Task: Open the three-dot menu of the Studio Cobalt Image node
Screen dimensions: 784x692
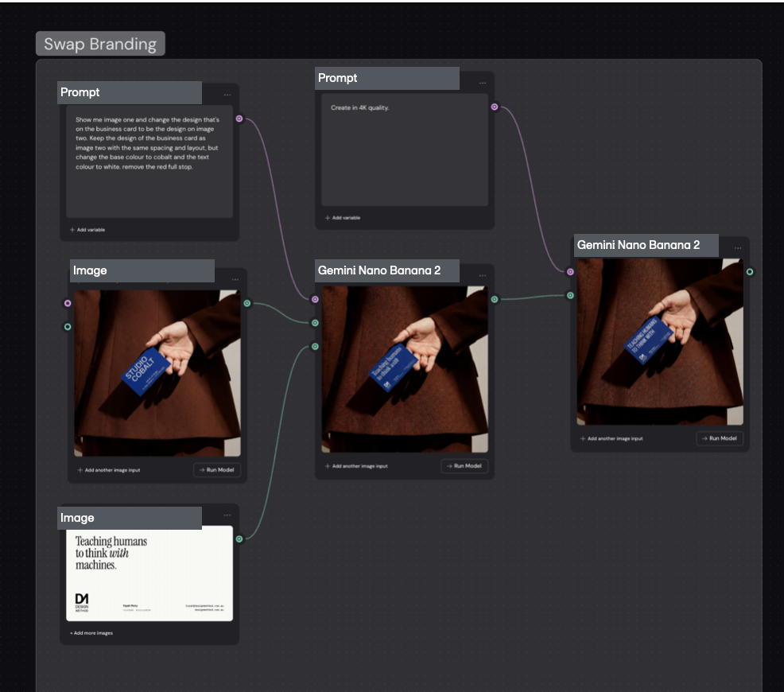Action: [x=235, y=279]
